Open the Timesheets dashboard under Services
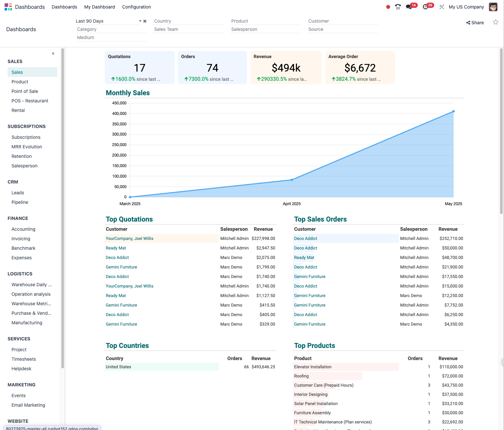504x430 pixels. (32, 359)
